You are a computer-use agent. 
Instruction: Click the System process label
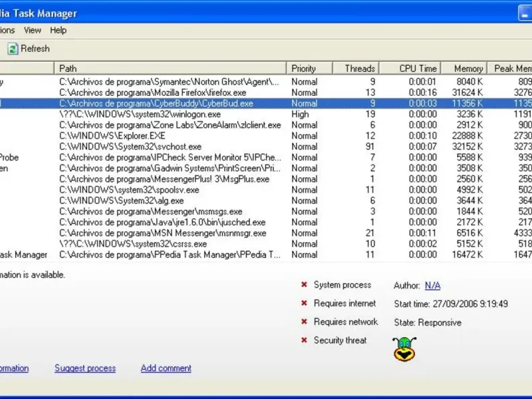[342, 285]
